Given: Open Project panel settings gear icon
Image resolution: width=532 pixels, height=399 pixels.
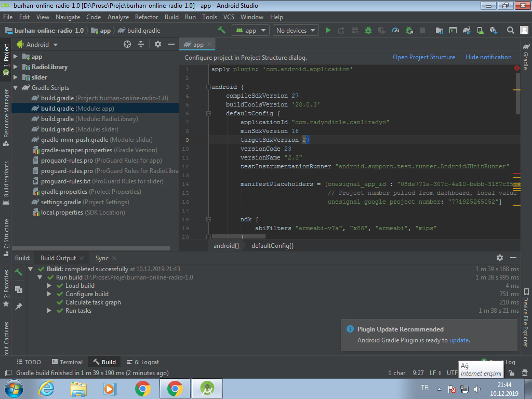Looking at the screenshot, I should [x=158, y=44].
